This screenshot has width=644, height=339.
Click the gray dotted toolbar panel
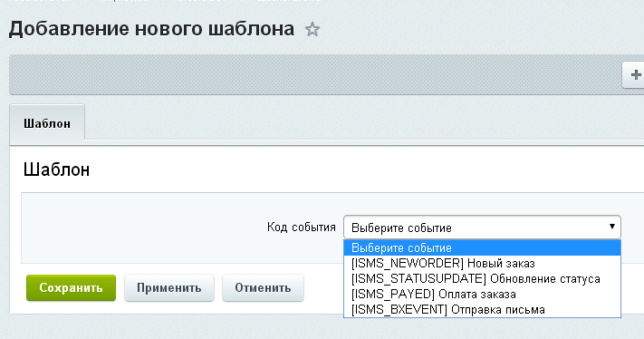[x=312, y=75]
